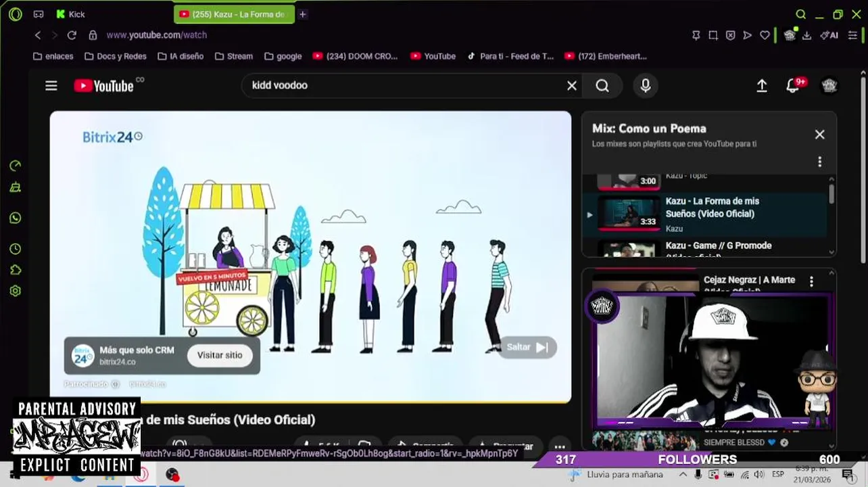This screenshot has width=868, height=487.
Task: Open the IA diseño bookmark folder
Action: 180,56
